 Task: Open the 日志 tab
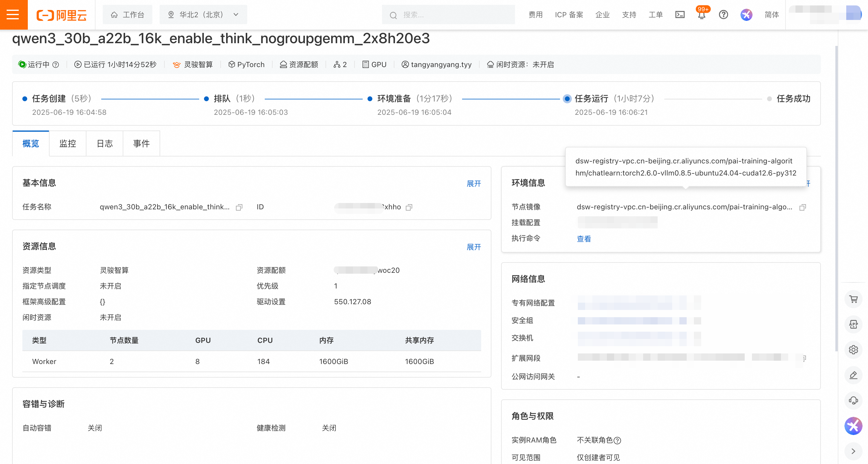105,143
